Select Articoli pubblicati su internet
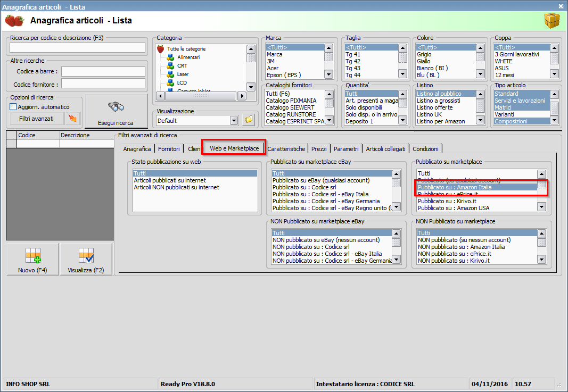This screenshot has height=392, width=568. (x=195, y=180)
